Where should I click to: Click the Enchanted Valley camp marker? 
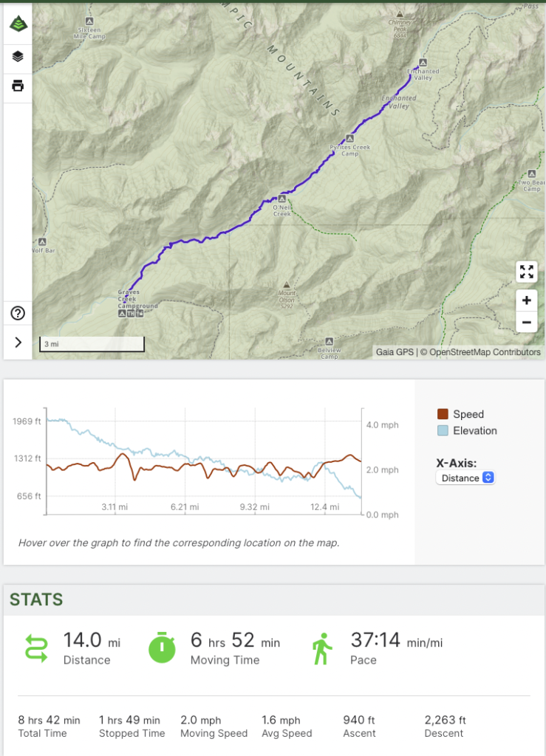point(423,62)
